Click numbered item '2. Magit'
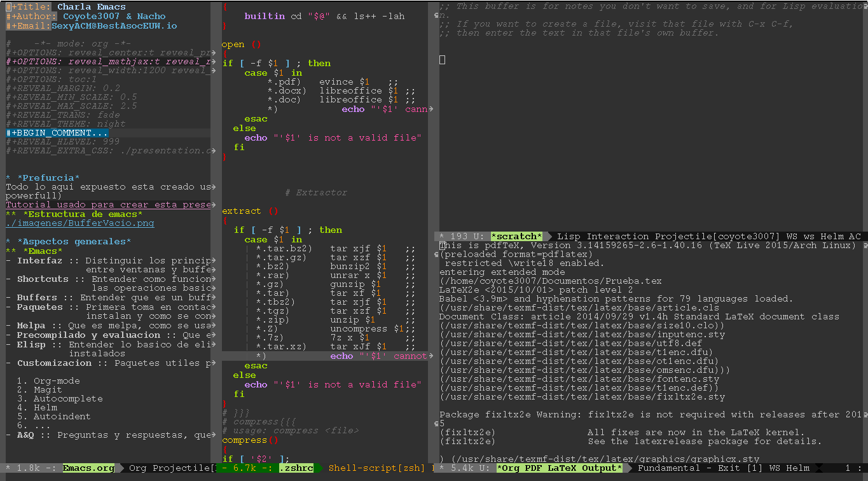 tap(40, 390)
